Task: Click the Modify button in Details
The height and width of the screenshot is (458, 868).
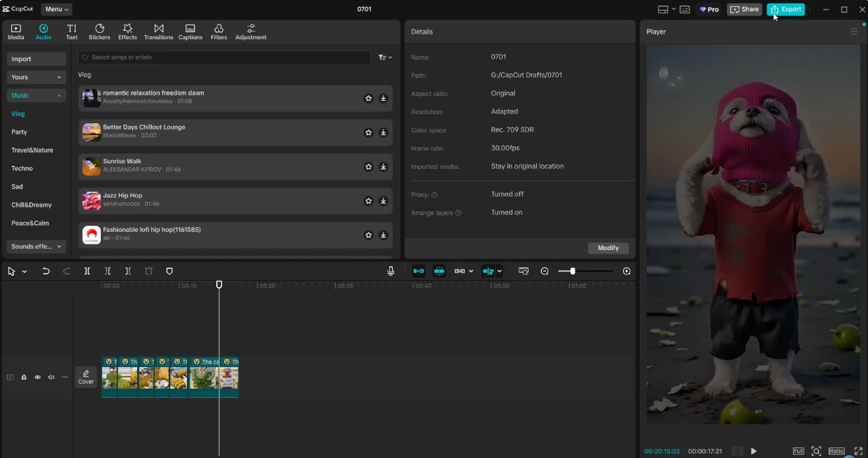Action: point(608,248)
